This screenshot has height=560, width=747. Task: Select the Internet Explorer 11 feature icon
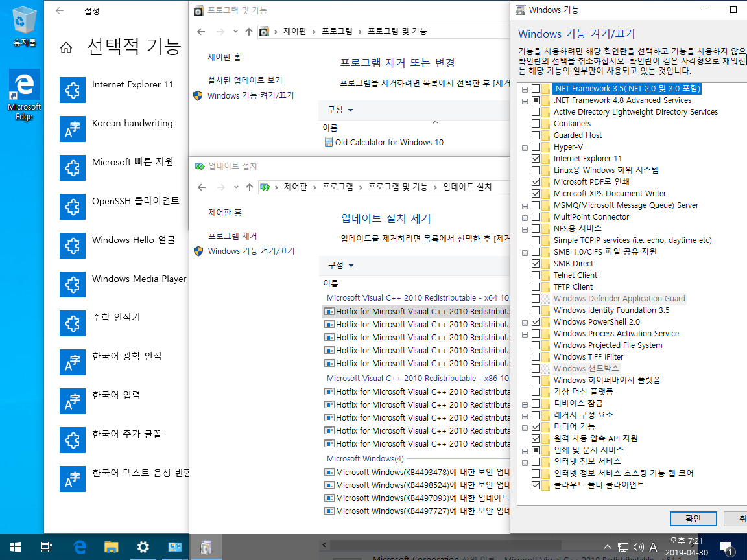click(x=73, y=90)
